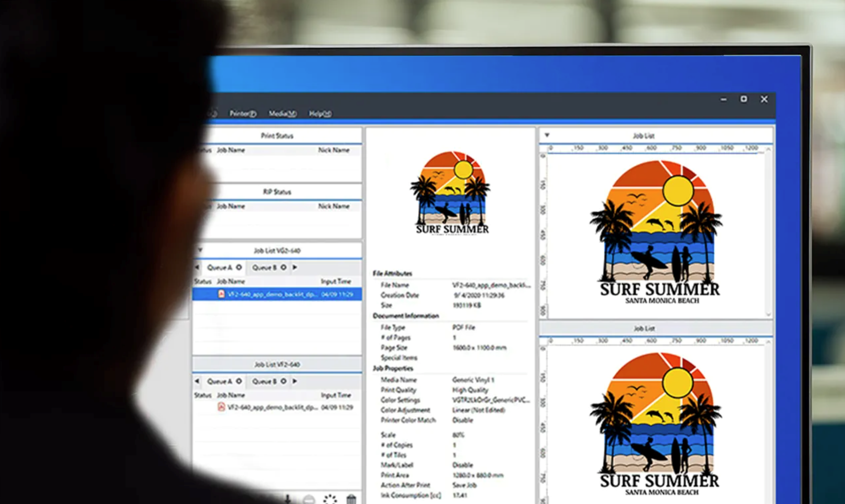
Task: Open Queue B settings gear in VF2-640 list
Action: [283, 381]
